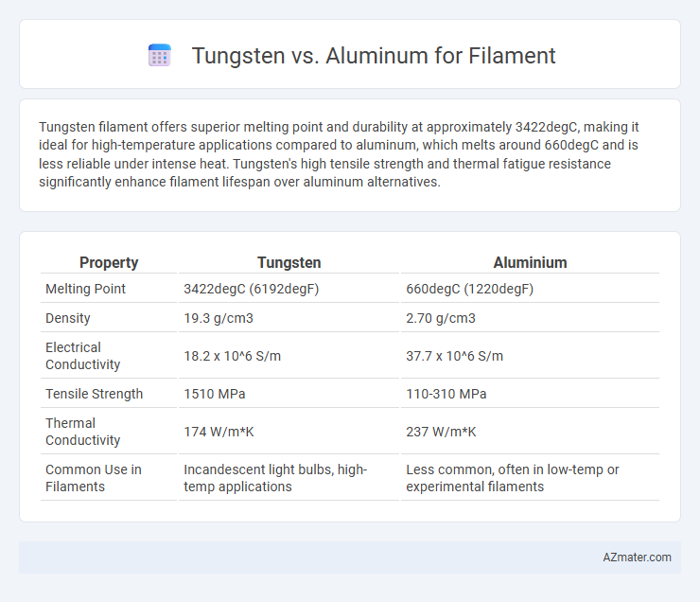Click the title 'Tungsten vs. Aluminum for Filament'

click(374, 56)
